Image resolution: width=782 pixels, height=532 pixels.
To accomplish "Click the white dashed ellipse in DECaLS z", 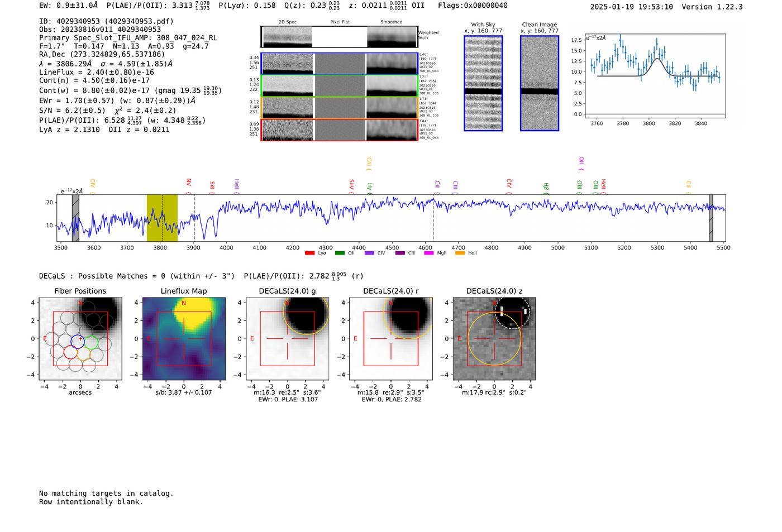I will 512,311.
